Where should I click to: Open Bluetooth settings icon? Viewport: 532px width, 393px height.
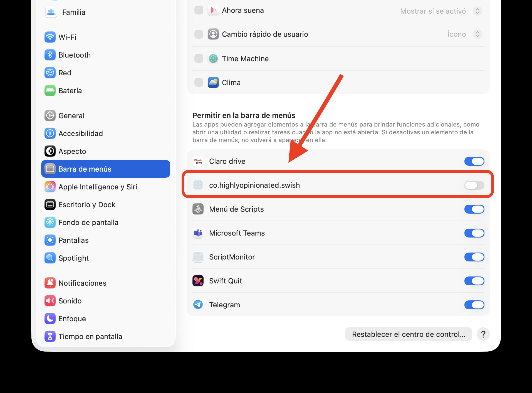[x=50, y=55]
